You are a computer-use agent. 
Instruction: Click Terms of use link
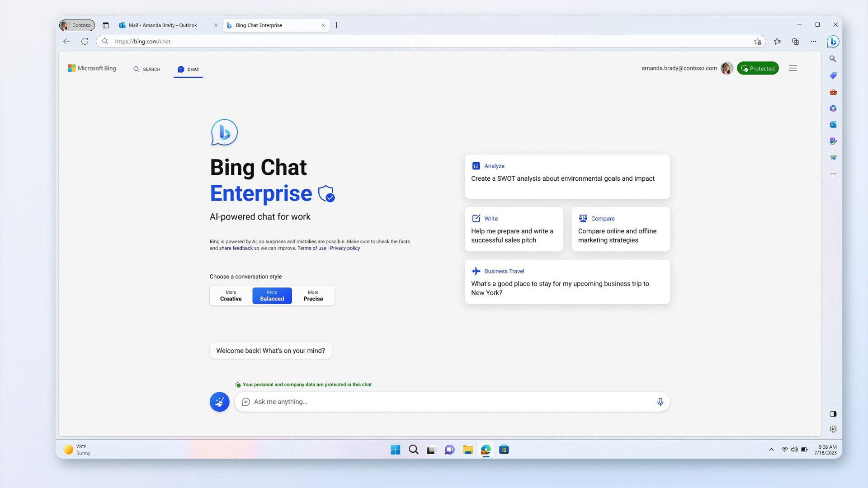(312, 248)
